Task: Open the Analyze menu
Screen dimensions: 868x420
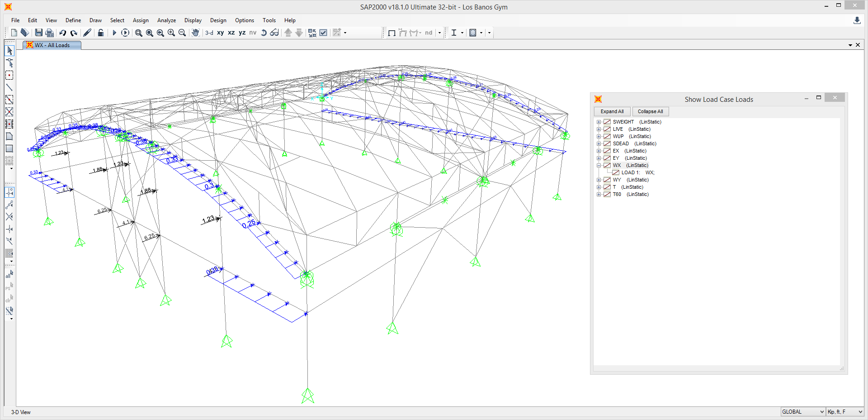Action: 166,20
